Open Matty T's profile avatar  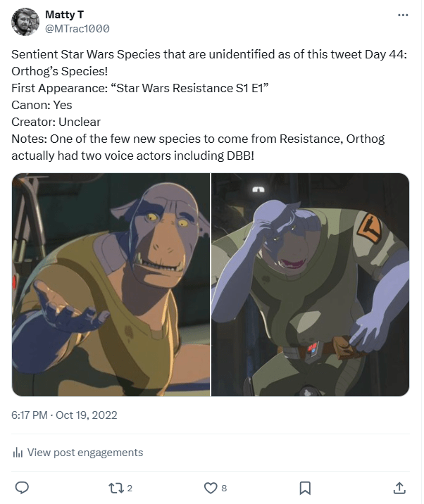click(25, 22)
